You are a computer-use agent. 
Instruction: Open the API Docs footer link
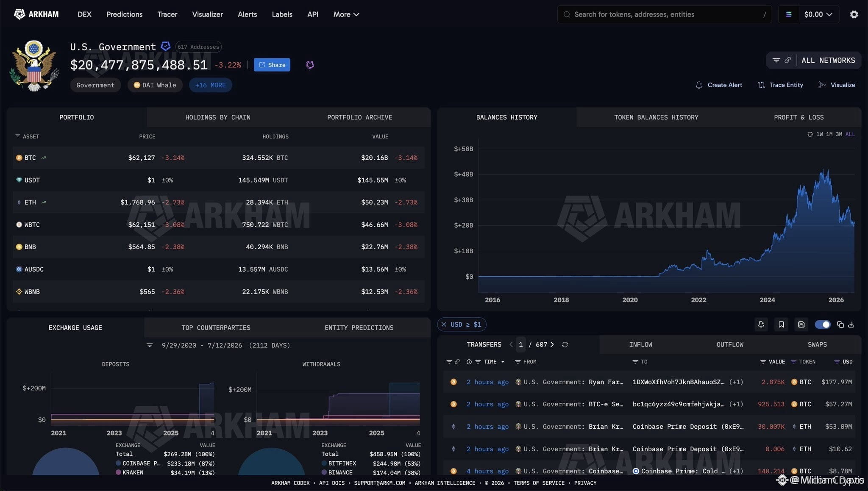coord(332,483)
